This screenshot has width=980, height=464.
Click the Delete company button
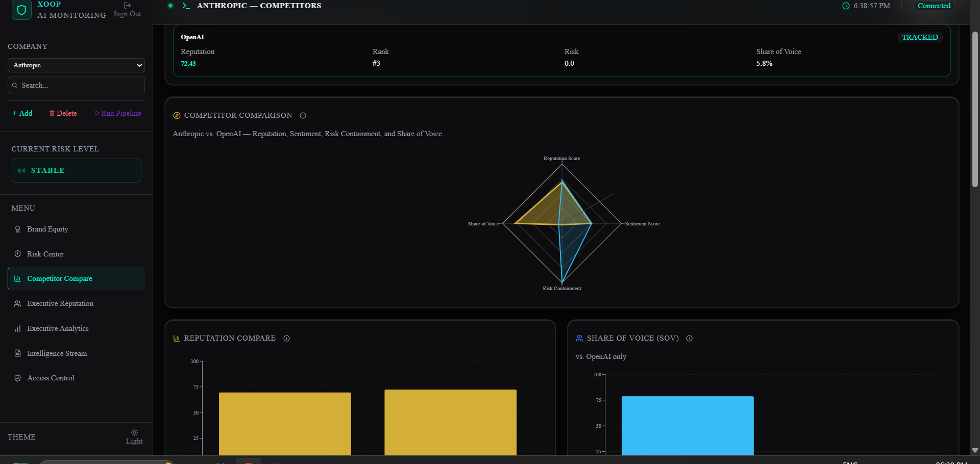click(63, 113)
